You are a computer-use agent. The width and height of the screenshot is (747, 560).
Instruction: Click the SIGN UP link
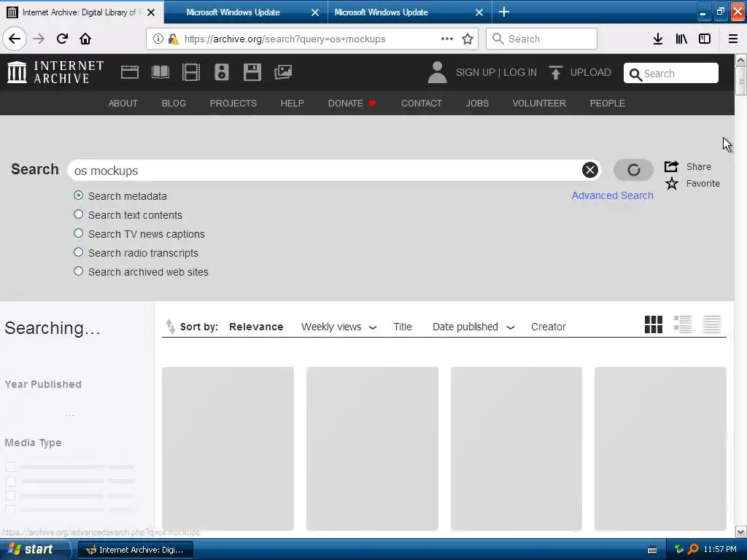coord(475,72)
